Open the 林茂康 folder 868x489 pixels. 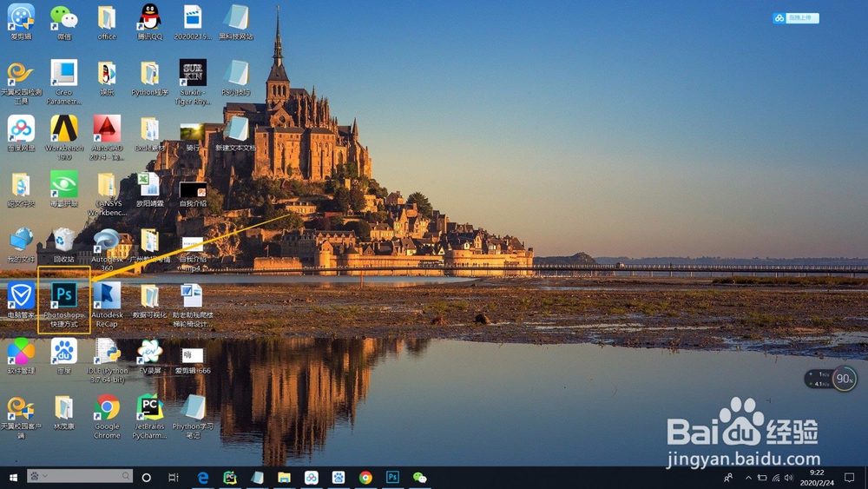tap(64, 412)
